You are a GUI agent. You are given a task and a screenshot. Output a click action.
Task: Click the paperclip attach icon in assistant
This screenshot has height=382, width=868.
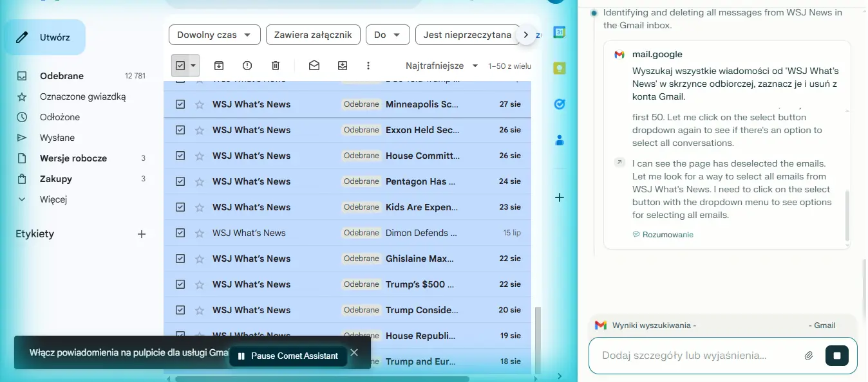809,355
